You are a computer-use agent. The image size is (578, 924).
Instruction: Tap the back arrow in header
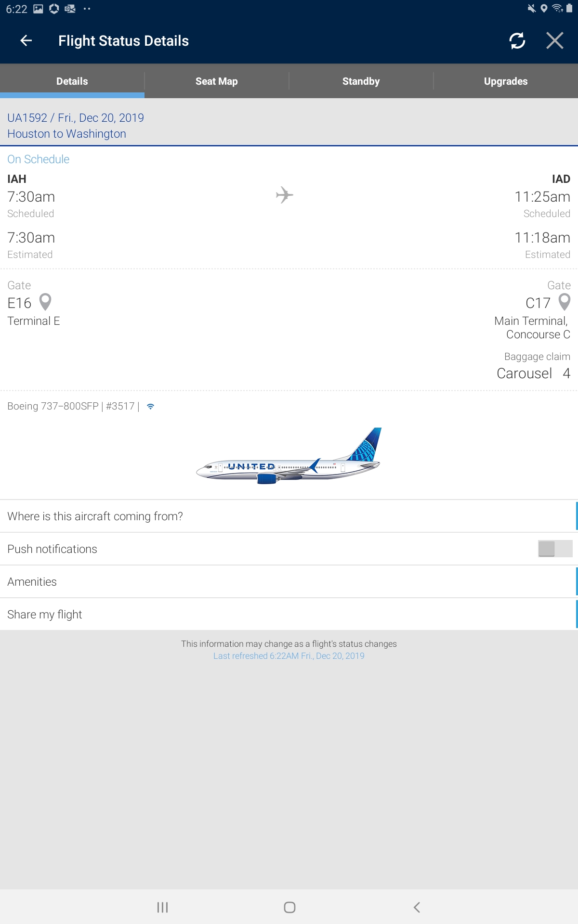[x=26, y=41]
